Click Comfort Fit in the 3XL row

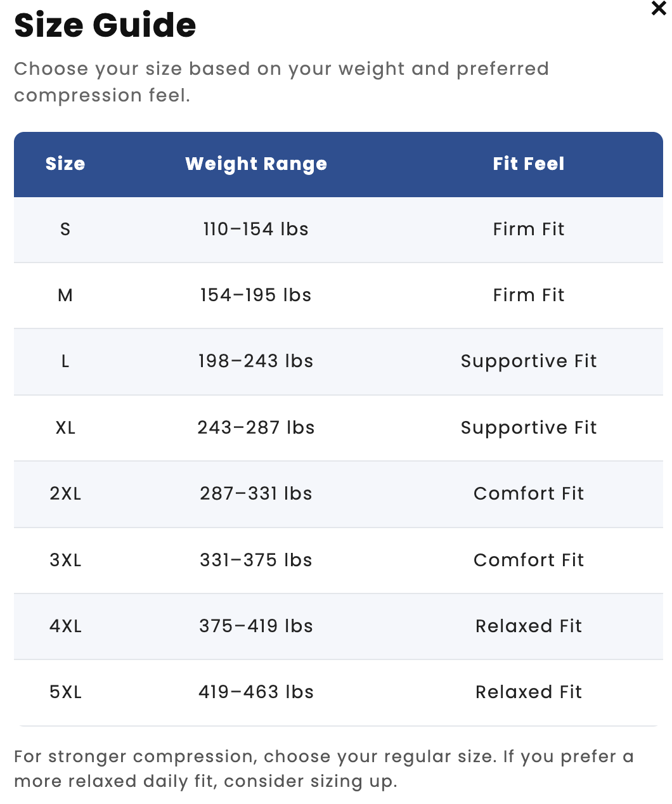click(529, 560)
